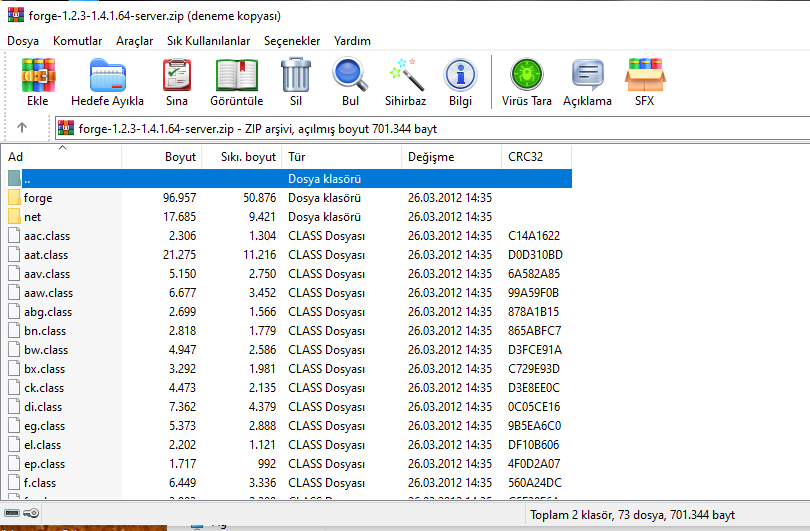810x531 pixels.
Task: Select the net folder name
Action: click(33, 217)
